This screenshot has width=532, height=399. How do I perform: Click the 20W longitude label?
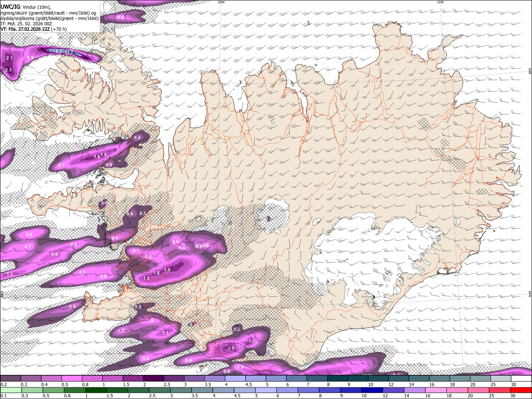coord(221,2)
